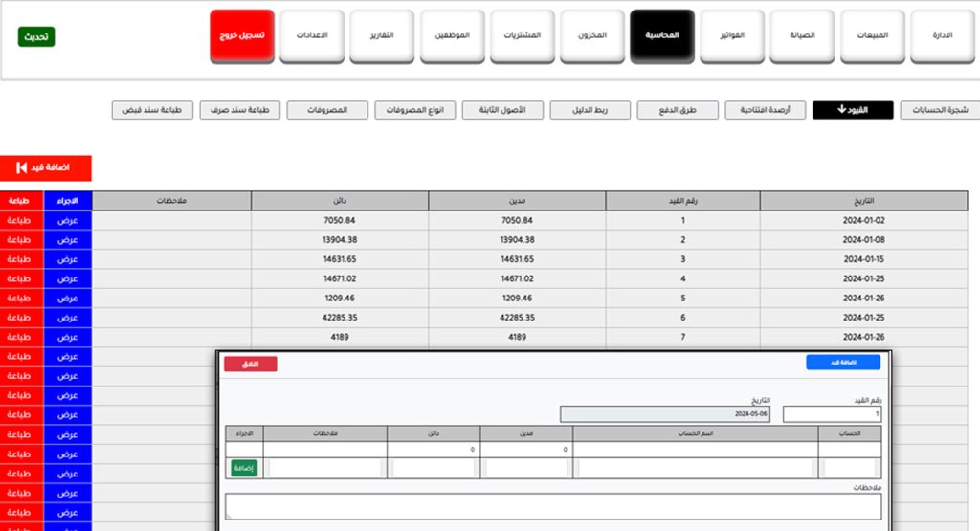This screenshot has width=980, height=531.
Task: Switch to the المبيعات sales tab
Action: [874, 36]
